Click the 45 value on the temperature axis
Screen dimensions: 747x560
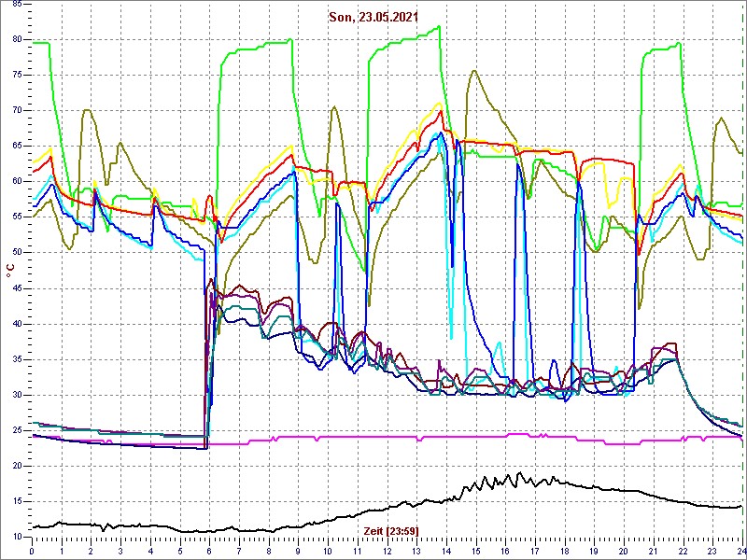pyautogui.click(x=16, y=288)
